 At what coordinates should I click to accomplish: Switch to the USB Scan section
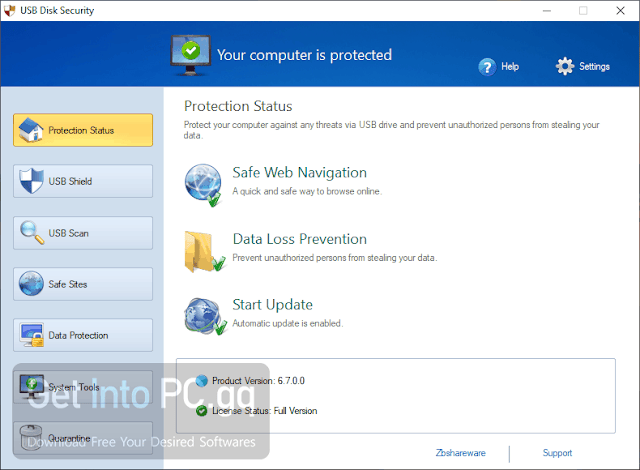click(83, 233)
